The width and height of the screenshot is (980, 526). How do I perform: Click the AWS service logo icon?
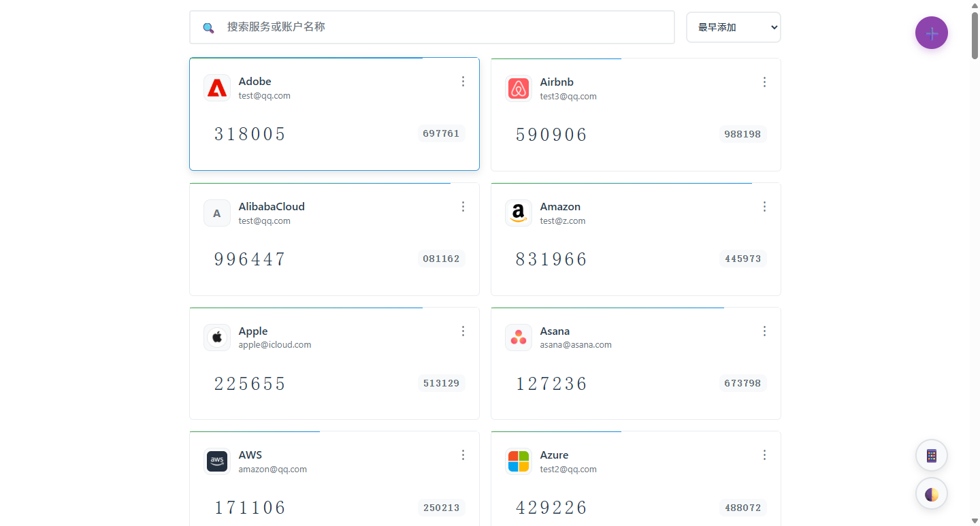point(216,461)
